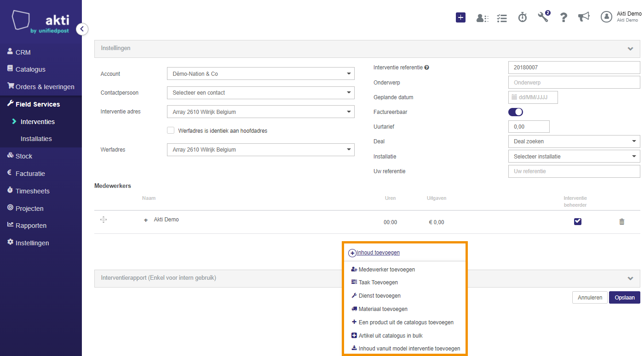The image size is (644, 356).
Task: Expand Akti Demo row with plus icon
Action: (x=146, y=220)
